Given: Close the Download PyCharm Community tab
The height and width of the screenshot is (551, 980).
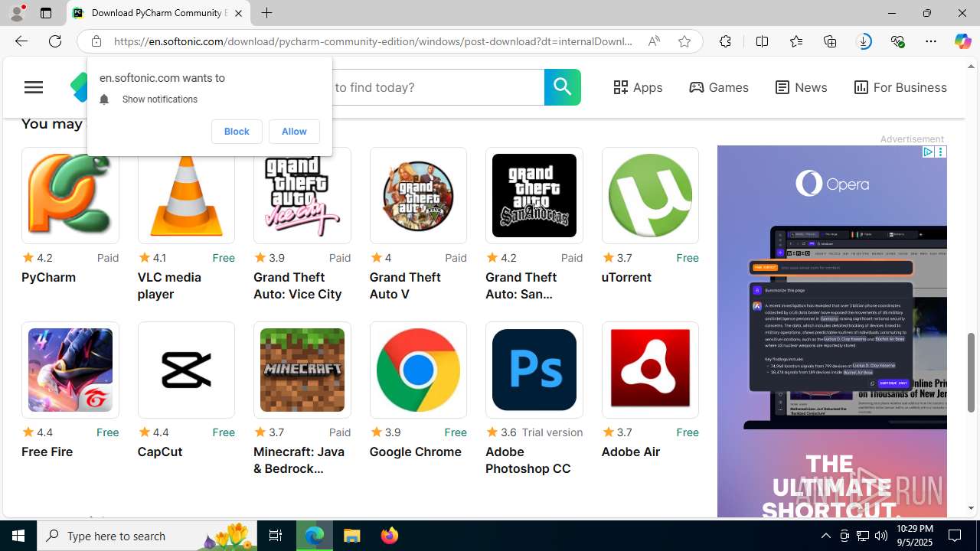Looking at the screenshot, I should click(238, 13).
